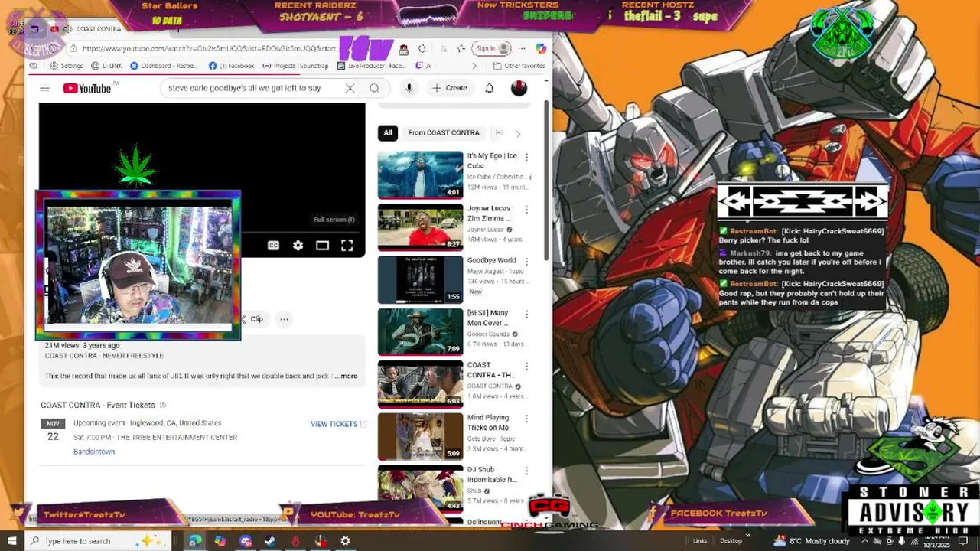This screenshot has height=551, width=980.
Task: Play the Goodbye World video thumbnail
Action: tap(420, 279)
